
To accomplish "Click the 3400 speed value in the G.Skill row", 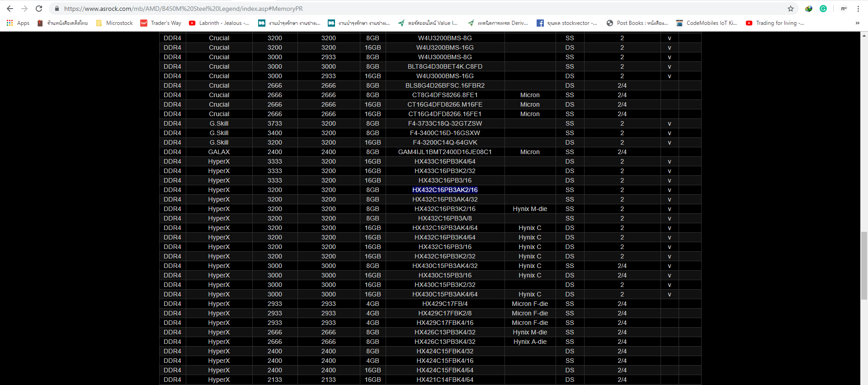I will coord(274,133).
